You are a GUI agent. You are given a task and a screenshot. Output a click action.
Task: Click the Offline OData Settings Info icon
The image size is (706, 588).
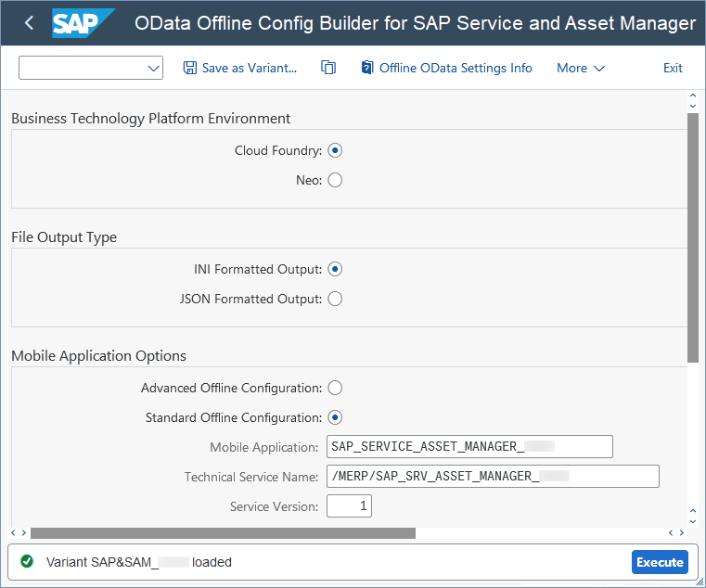[x=367, y=68]
